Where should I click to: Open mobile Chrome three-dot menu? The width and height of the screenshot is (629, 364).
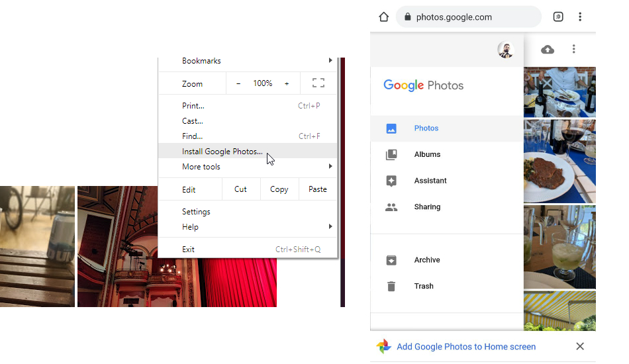[x=580, y=17]
